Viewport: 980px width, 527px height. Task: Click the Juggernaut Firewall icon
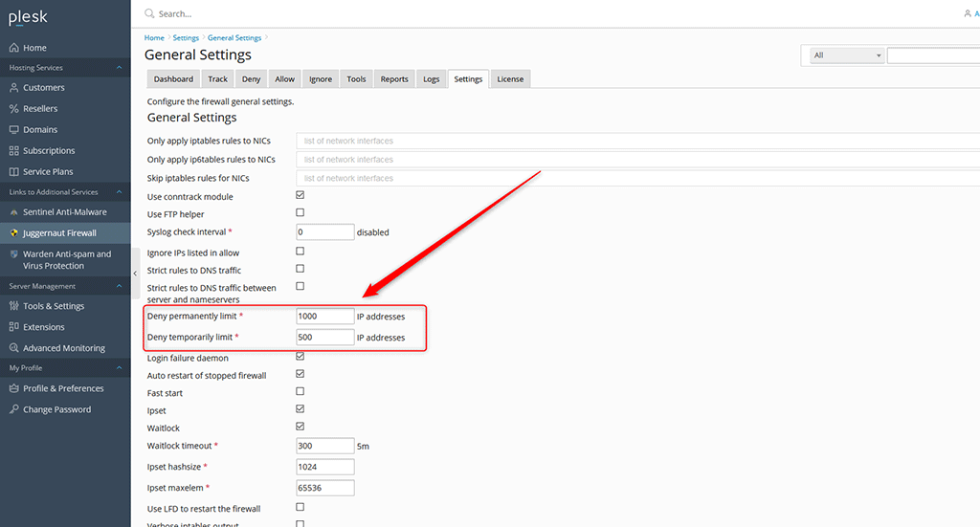point(13,233)
